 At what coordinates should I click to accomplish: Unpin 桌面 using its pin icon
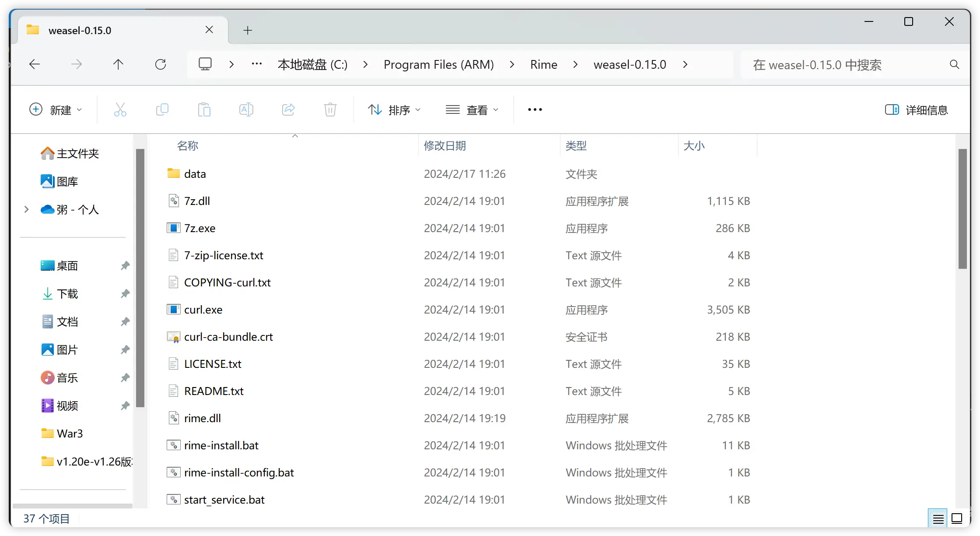click(x=125, y=265)
